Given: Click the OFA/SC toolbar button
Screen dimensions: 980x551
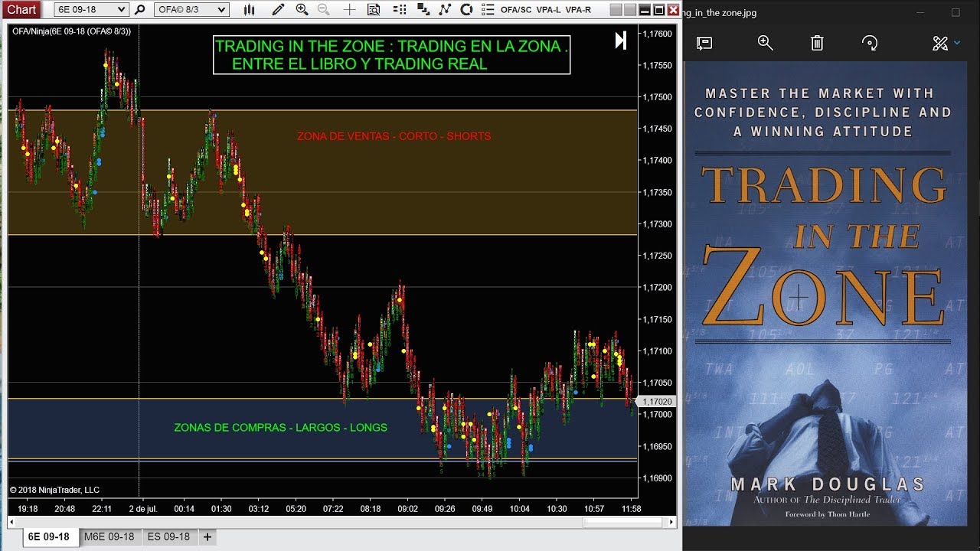Looking at the screenshot, I should tap(516, 10).
